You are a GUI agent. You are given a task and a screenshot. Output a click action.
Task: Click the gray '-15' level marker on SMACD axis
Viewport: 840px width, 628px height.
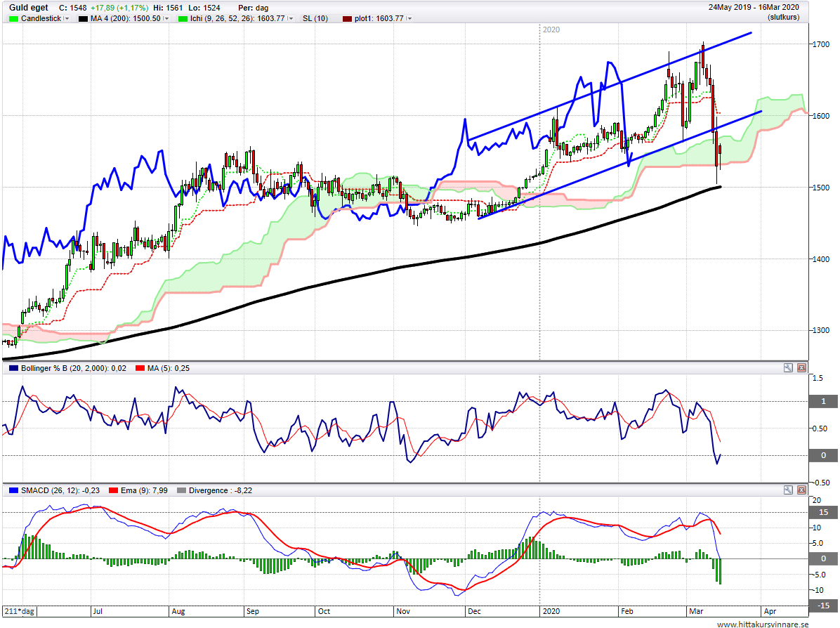point(823,606)
